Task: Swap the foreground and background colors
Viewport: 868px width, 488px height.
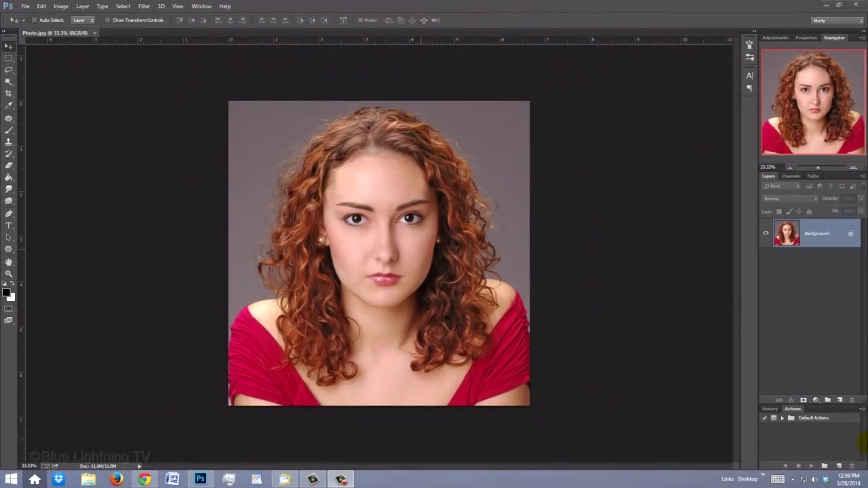Action: pyautogui.click(x=12, y=283)
